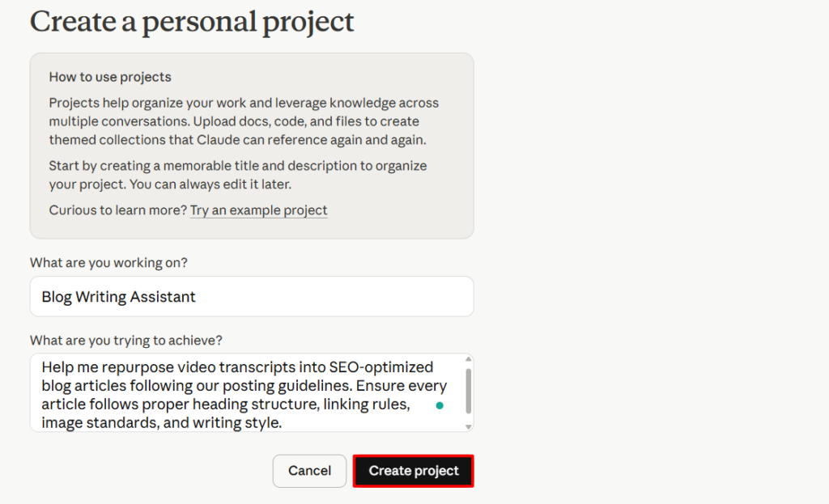This screenshot has width=829, height=504.
Task: Click the scrollbar down arrow in description box
Action: tap(468, 426)
